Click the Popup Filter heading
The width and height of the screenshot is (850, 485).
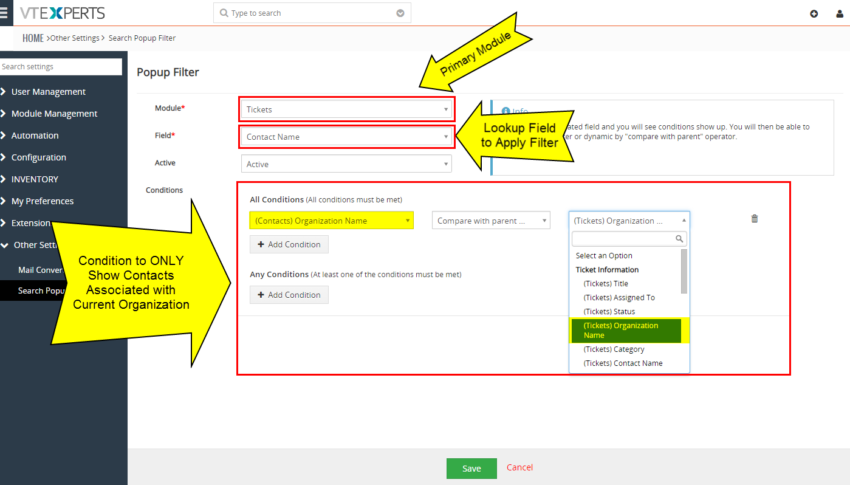pyautogui.click(x=168, y=72)
